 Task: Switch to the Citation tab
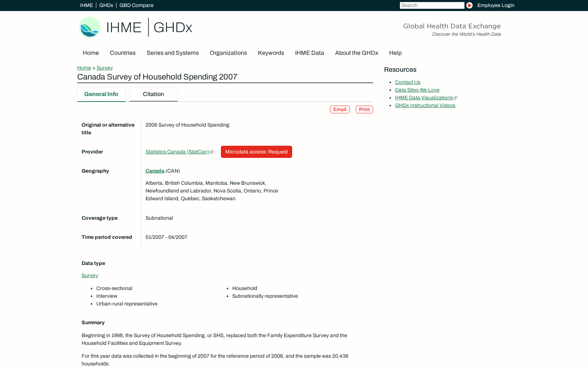click(154, 94)
